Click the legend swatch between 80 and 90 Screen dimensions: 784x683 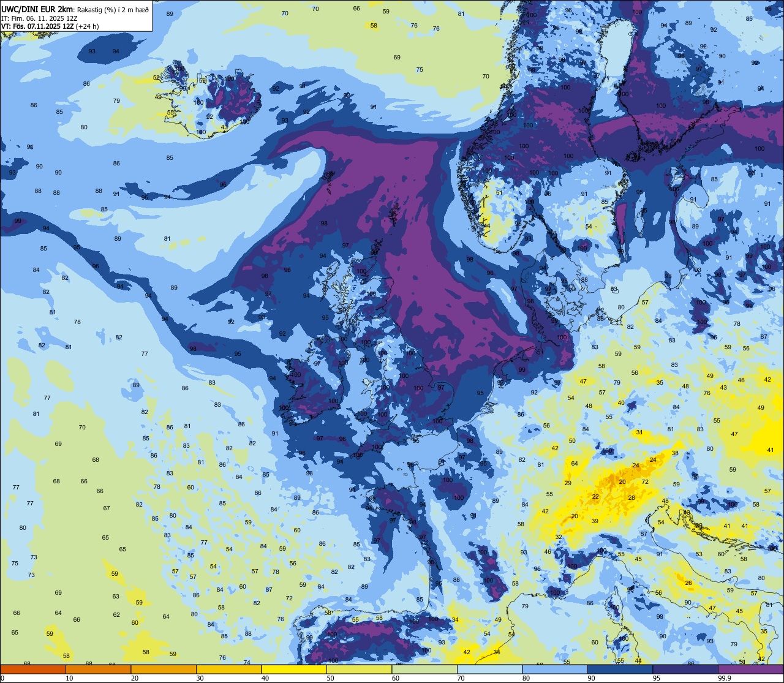pos(555,669)
